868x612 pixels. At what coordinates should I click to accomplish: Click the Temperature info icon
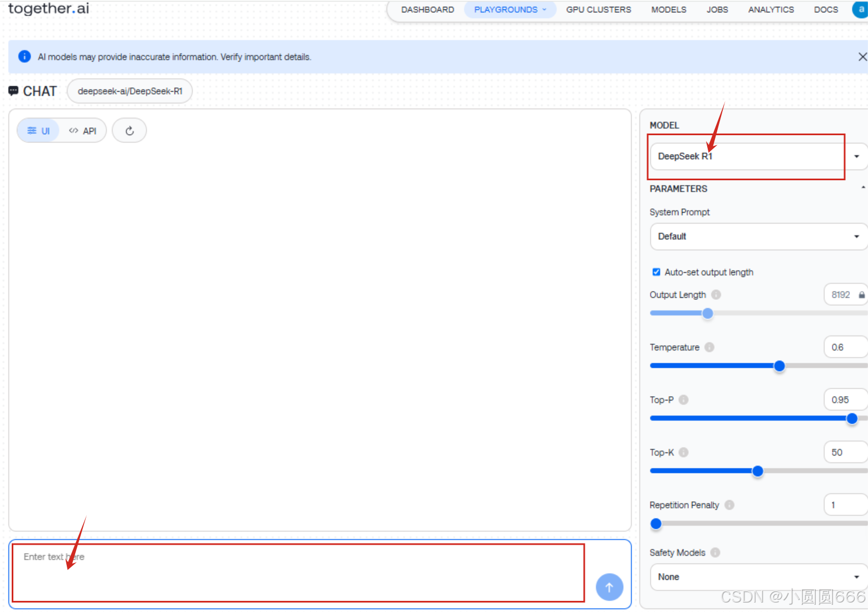tap(709, 347)
